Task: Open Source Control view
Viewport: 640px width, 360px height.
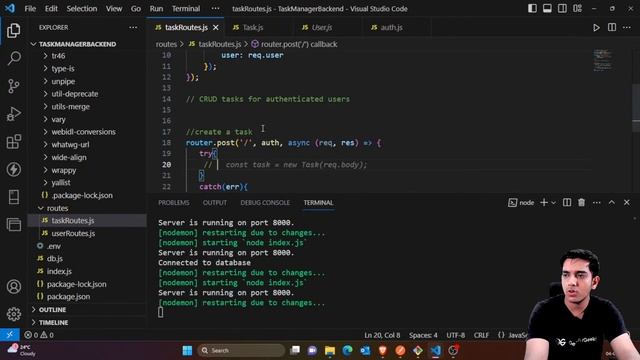Action: pyautogui.click(x=13, y=86)
